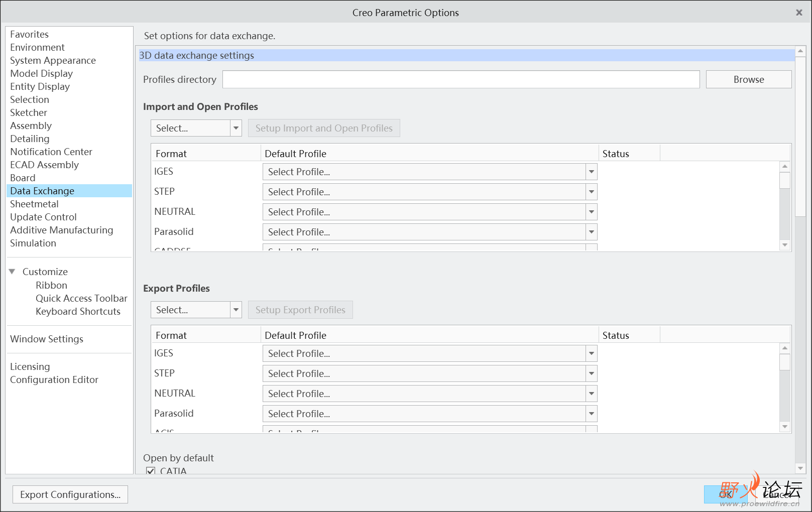Open the Selection options page
The image size is (812, 512).
point(30,99)
